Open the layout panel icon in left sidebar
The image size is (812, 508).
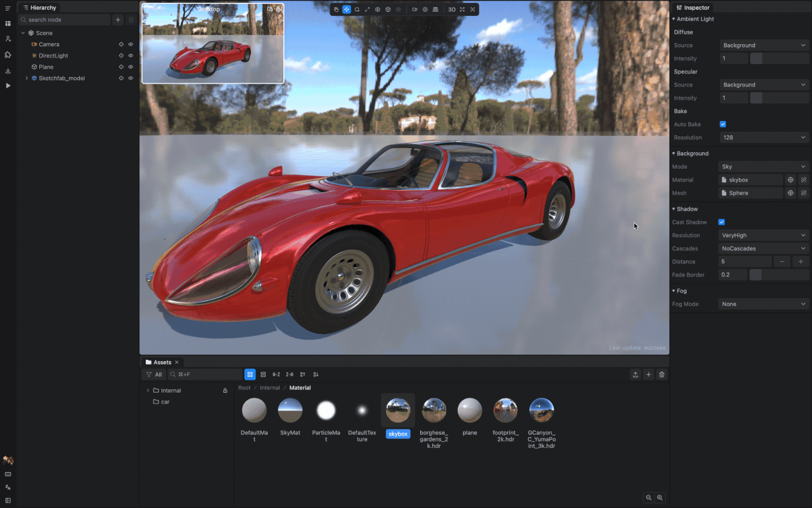[x=8, y=24]
